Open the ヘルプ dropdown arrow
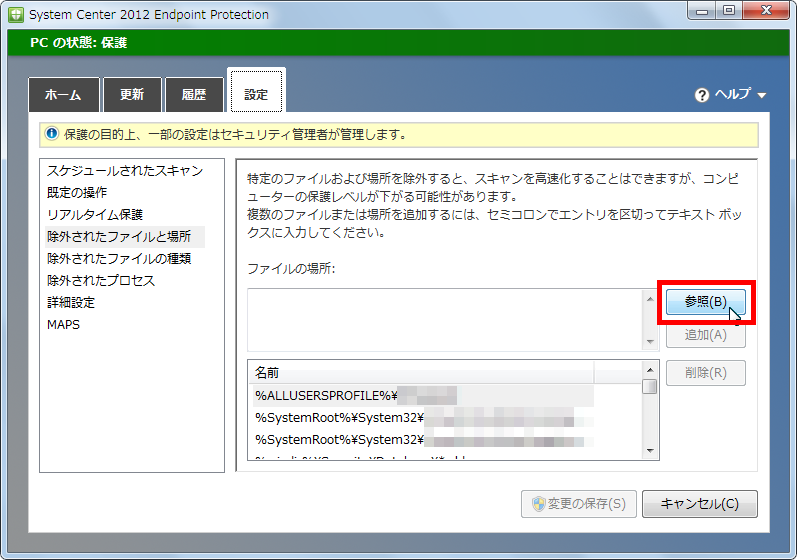 pos(761,95)
